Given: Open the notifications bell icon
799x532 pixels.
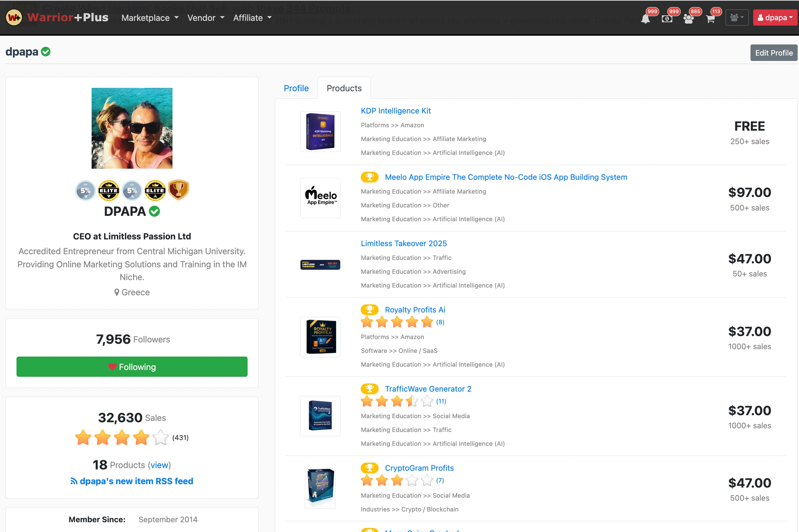Looking at the screenshot, I should (645, 18).
